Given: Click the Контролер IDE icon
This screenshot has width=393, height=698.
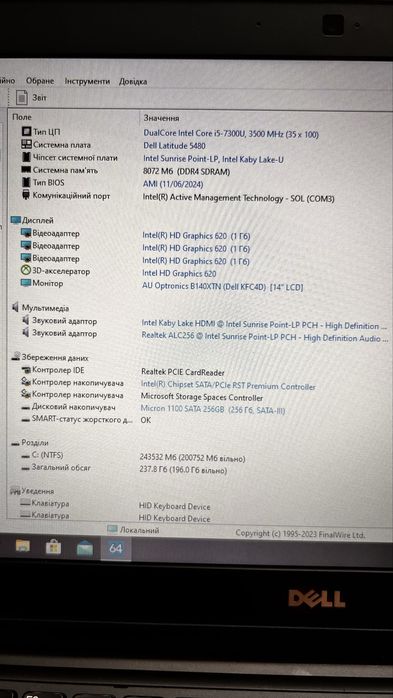Looking at the screenshot, I should coord(26,370).
